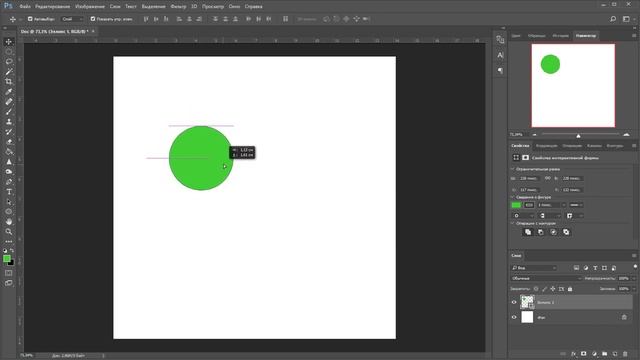Click Navigator zoom-in mountains button
This screenshot has height=360, width=640.
(x=627, y=134)
